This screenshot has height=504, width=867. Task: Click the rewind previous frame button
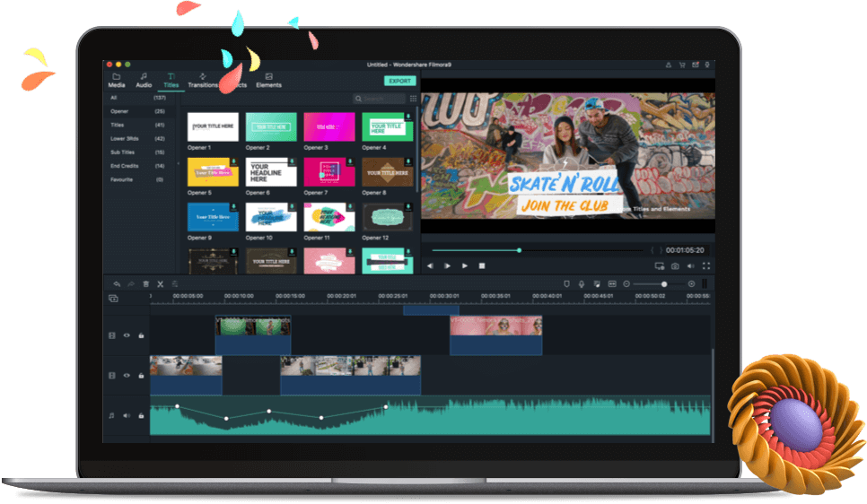pos(430,265)
